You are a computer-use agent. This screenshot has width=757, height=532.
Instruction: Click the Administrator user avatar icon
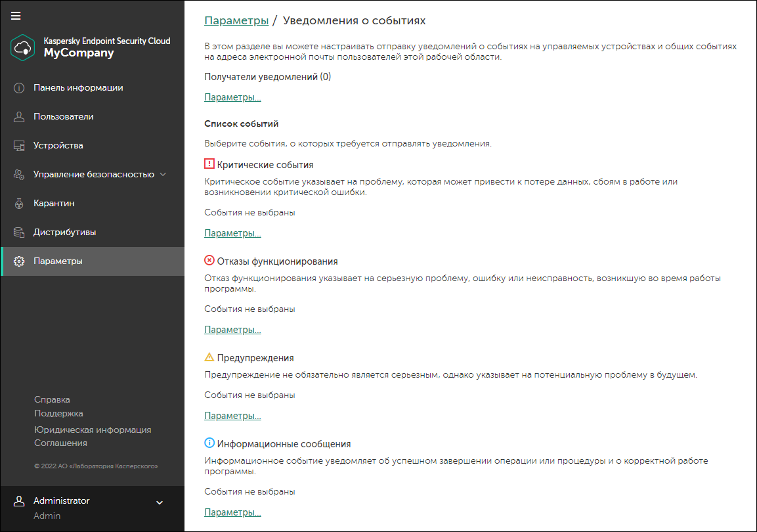point(19,501)
